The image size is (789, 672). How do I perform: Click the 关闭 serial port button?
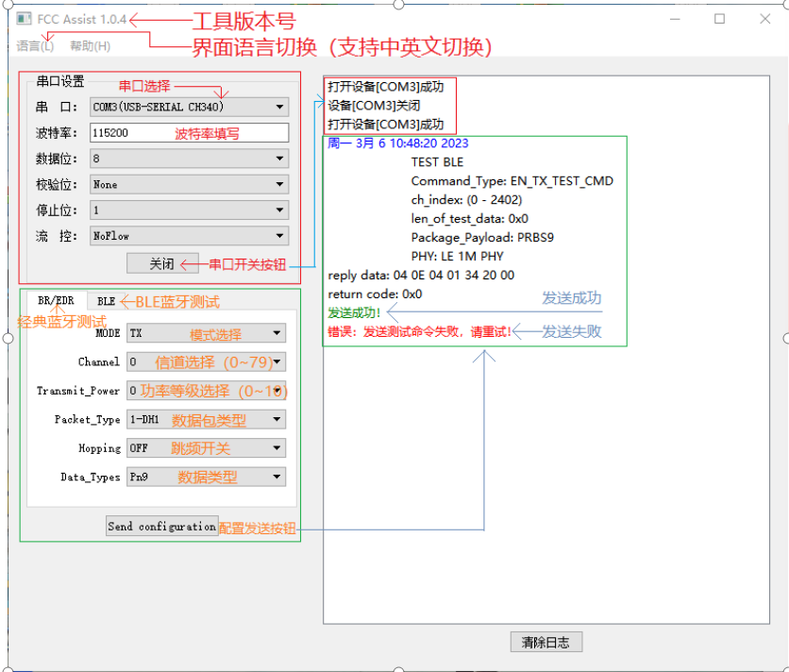162,263
